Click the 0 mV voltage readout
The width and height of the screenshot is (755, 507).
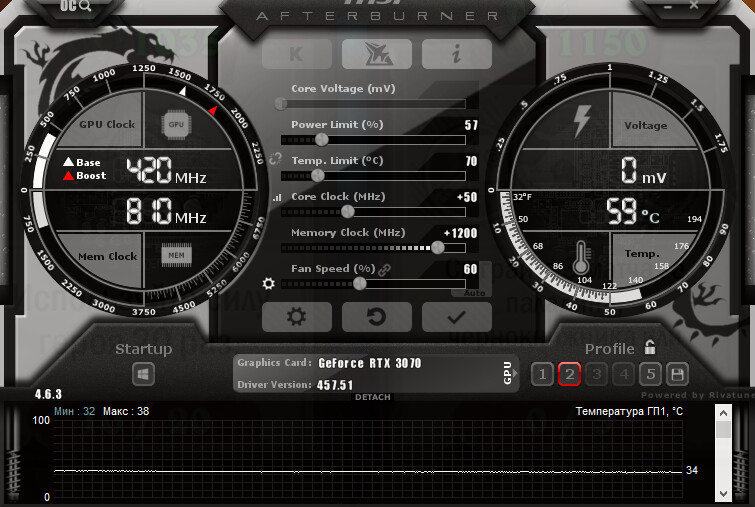[x=643, y=170]
